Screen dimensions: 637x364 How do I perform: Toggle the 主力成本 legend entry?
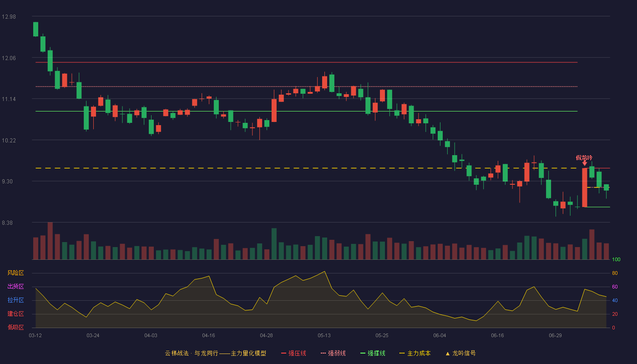(x=415, y=353)
